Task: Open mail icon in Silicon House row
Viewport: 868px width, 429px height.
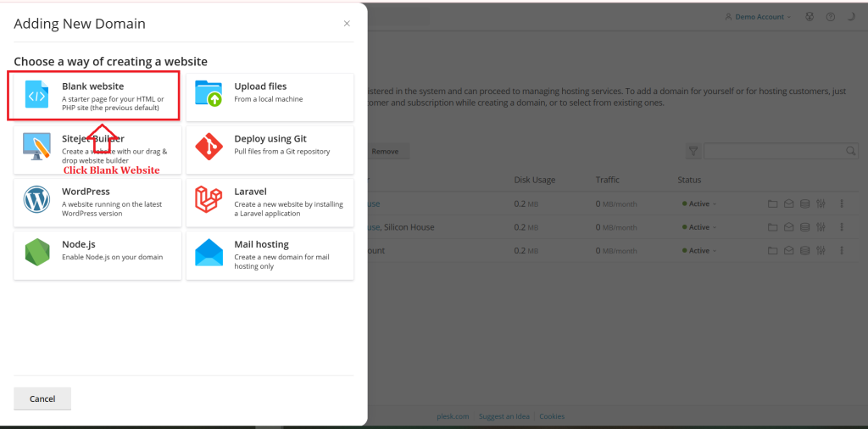Action: pyautogui.click(x=788, y=227)
